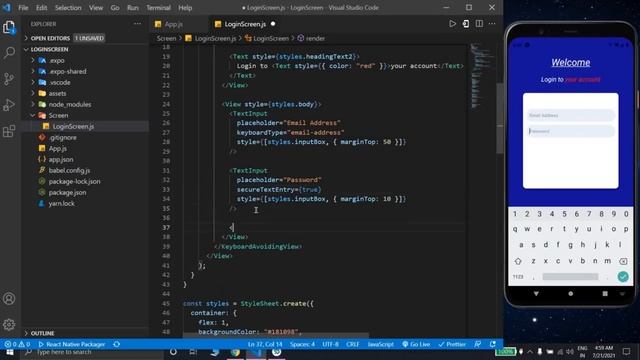The width and height of the screenshot is (640, 360).
Task: Open yarn.lock in the explorer
Action: [61, 203]
